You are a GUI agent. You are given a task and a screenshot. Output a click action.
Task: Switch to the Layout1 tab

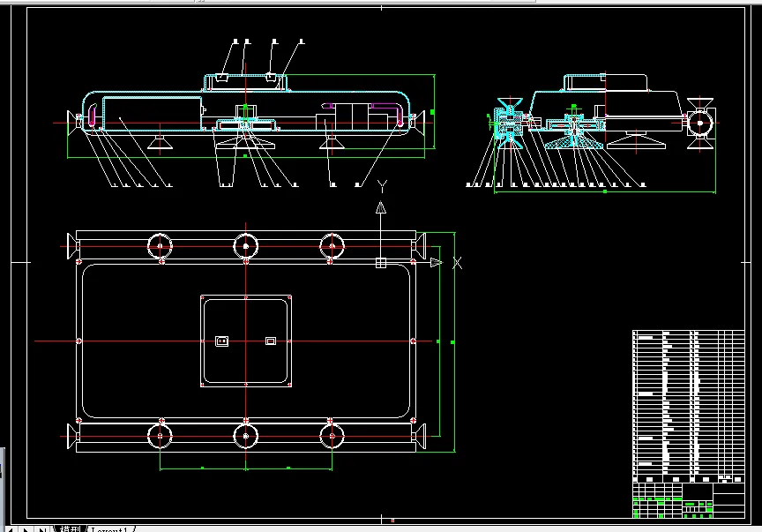pos(110,529)
